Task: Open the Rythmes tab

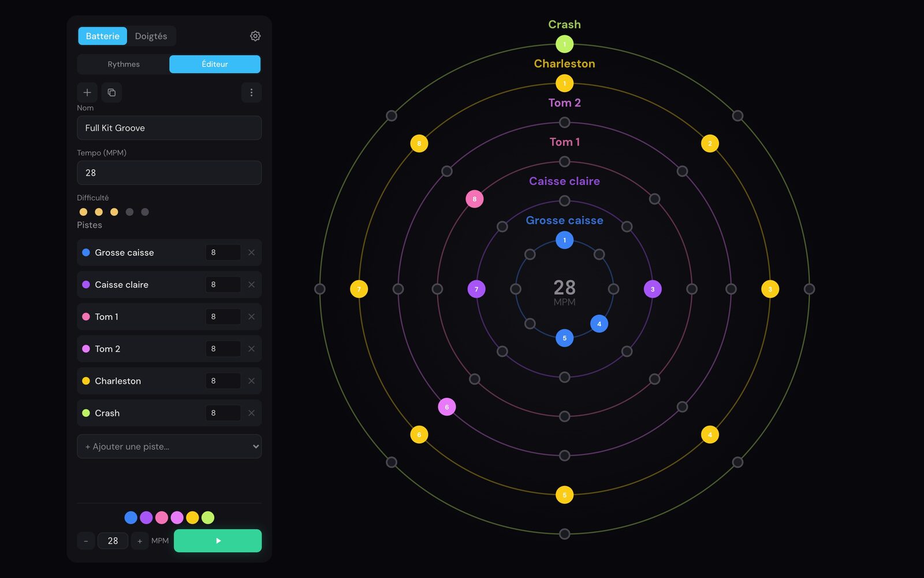Action: point(124,64)
